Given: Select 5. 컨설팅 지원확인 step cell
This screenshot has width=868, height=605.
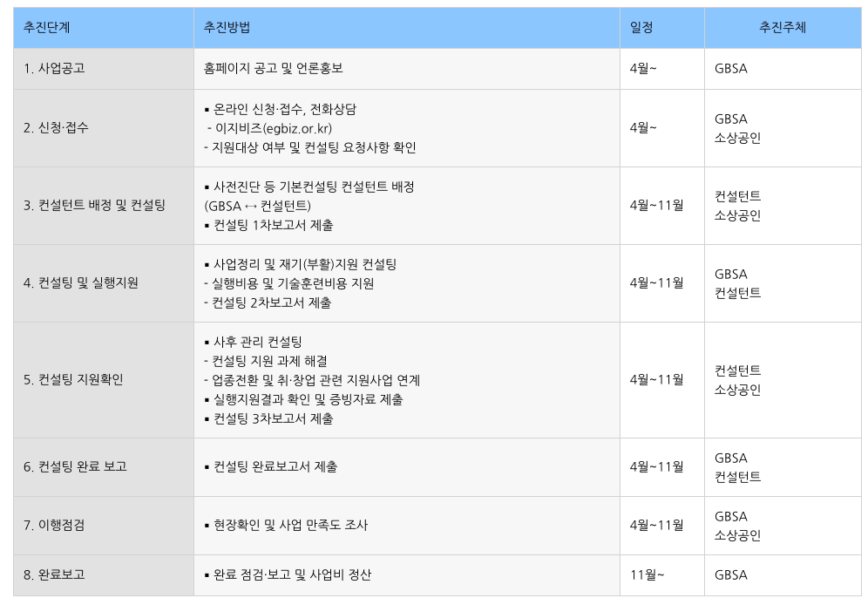Looking at the screenshot, I should 104,380.
